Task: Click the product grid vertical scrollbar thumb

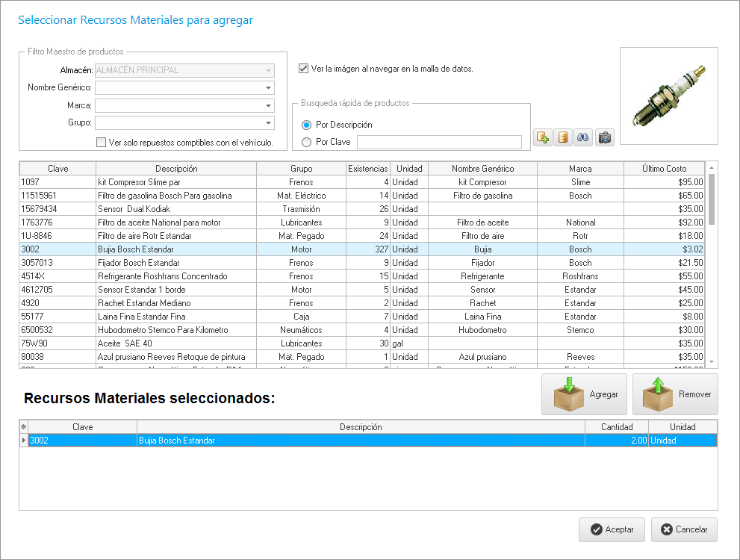Action: [x=711, y=199]
